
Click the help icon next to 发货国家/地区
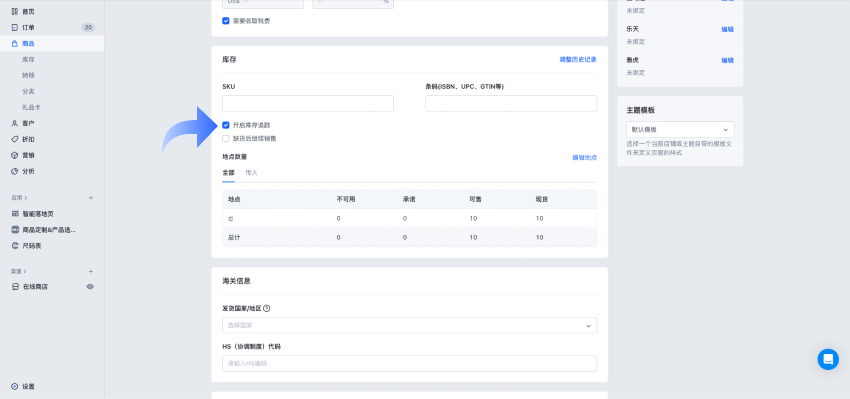point(266,308)
